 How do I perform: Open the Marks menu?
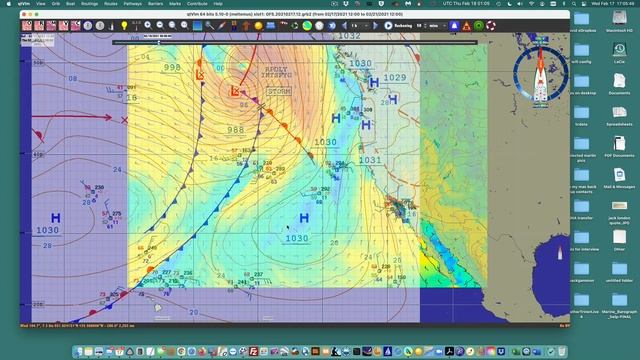point(175,4)
